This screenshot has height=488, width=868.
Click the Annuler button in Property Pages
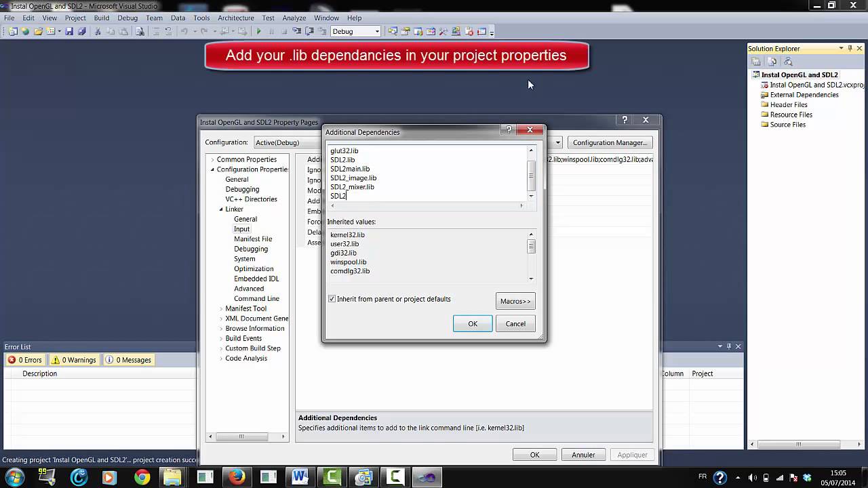(583, 455)
